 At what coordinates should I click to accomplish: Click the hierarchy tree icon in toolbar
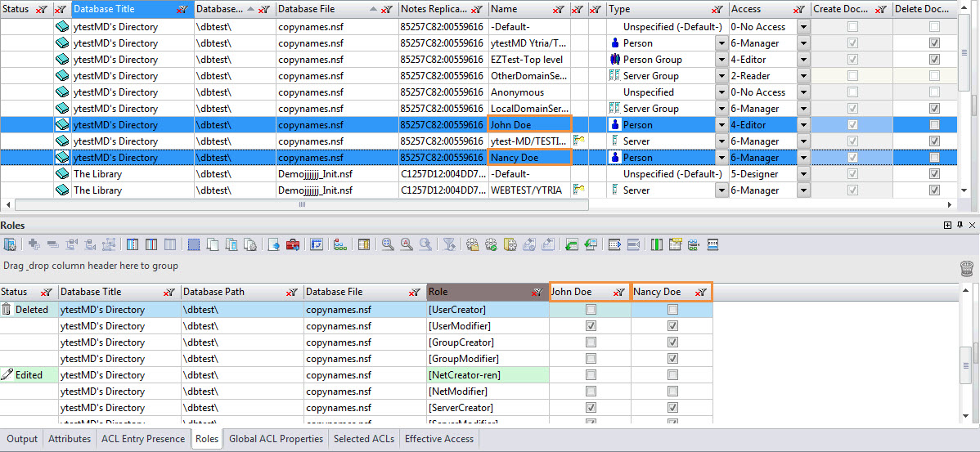coord(339,244)
